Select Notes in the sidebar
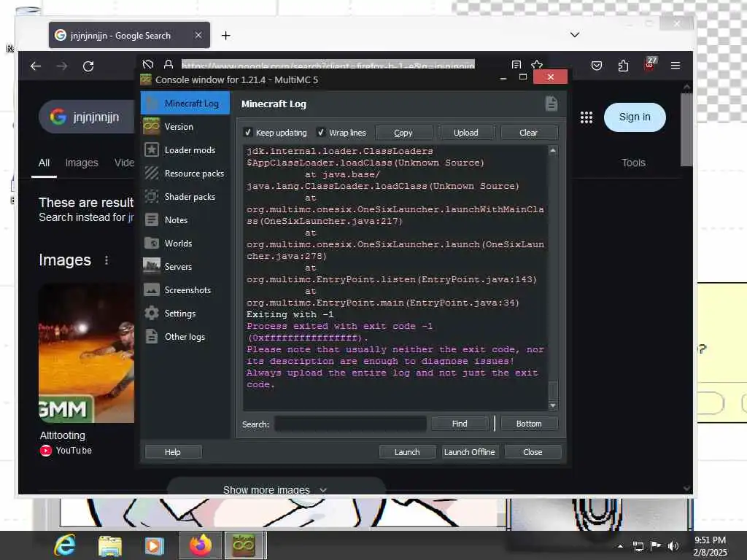This screenshot has height=560, width=747. pyautogui.click(x=185, y=220)
